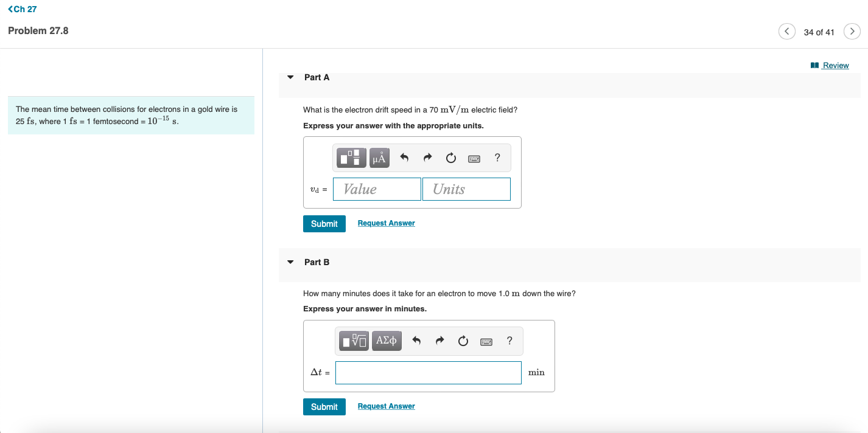This screenshot has width=868, height=433.
Task: Open Greek symbols ΑΣφ tool in Part B
Action: click(387, 341)
